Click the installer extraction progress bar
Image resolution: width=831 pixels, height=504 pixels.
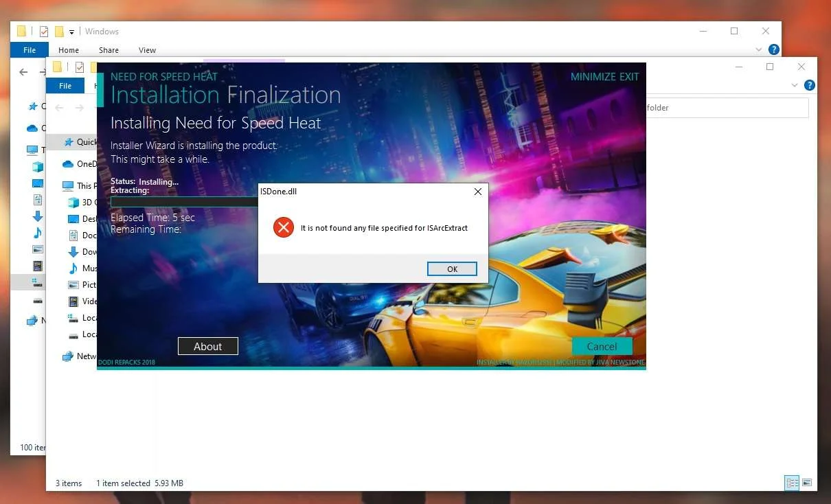[x=184, y=202]
